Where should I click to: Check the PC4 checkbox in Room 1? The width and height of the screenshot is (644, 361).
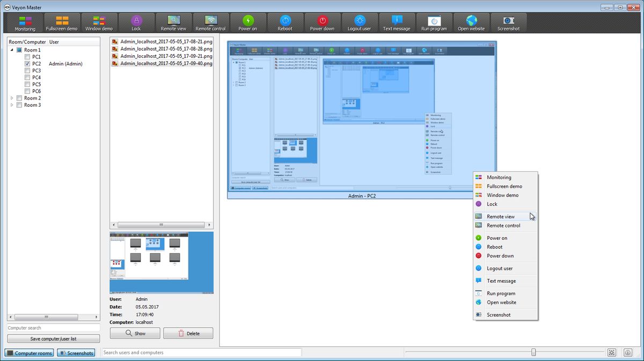pos(27,77)
